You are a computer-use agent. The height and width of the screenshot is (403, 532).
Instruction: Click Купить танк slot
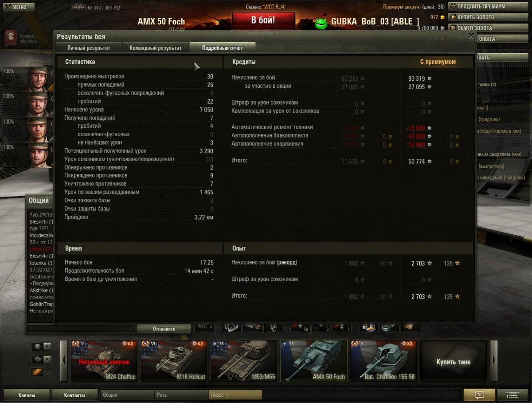tap(453, 361)
